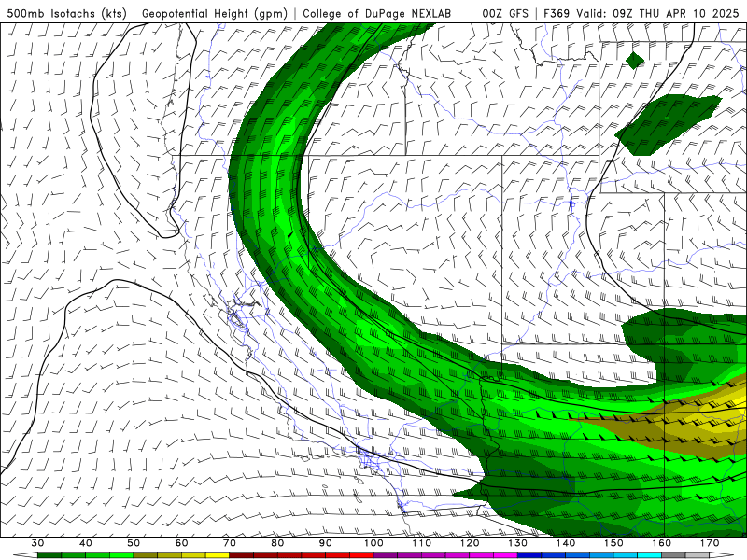Pick the cyan swatch just before 160

pyautogui.click(x=650, y=555)
